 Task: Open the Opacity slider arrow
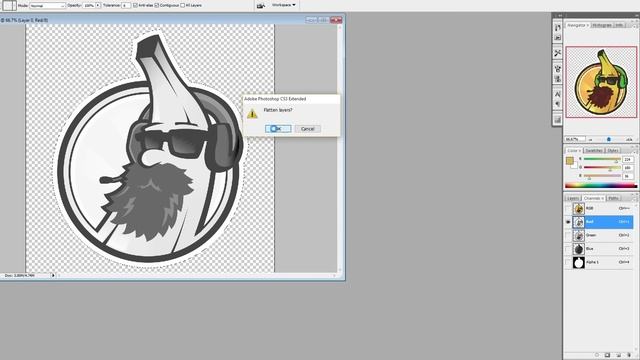pos(98,5)
